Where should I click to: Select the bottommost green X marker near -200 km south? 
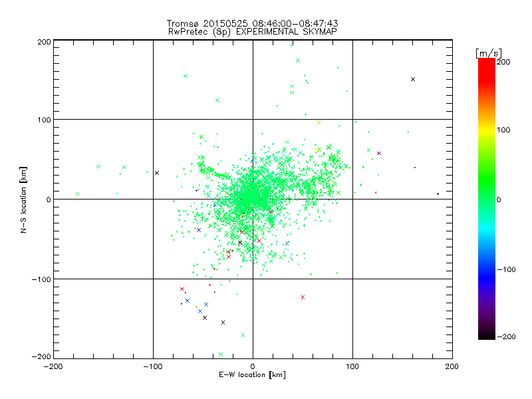pyautogui.click(x=221, y=354)
